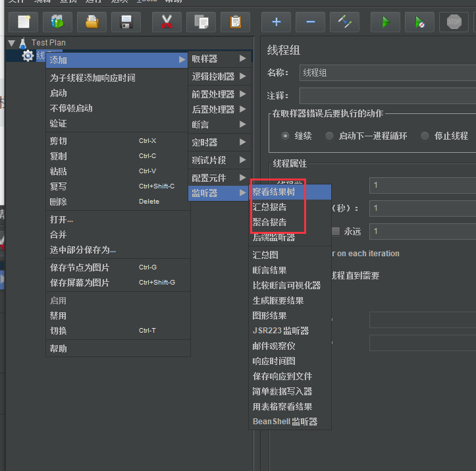Expand the 后置处理器 submenu
476x471 pixels.
[x=219, y=109]
